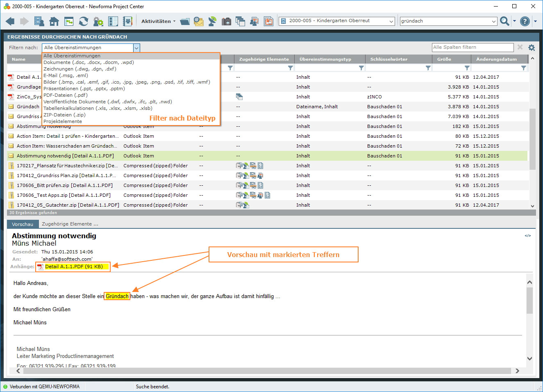Screen dimensions: 543x392
Task: Click the stacked windows toolbar icon
Action: [x=240, y=21]
